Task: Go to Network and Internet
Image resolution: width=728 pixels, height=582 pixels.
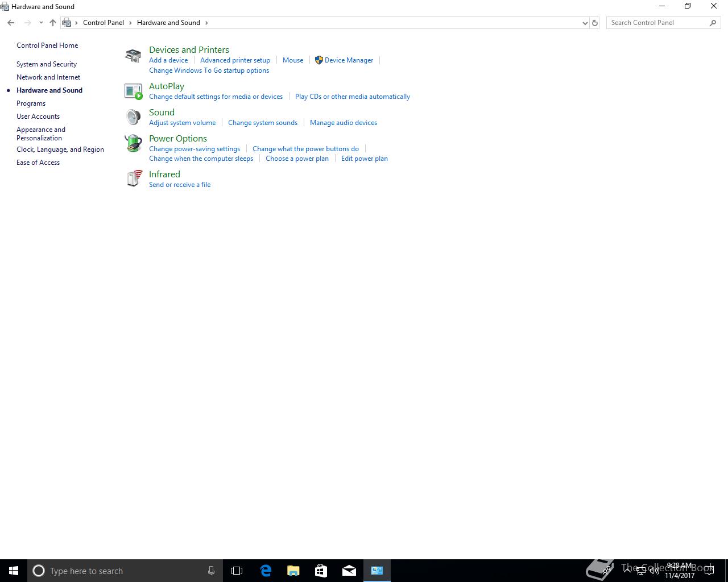Action: 48,77
